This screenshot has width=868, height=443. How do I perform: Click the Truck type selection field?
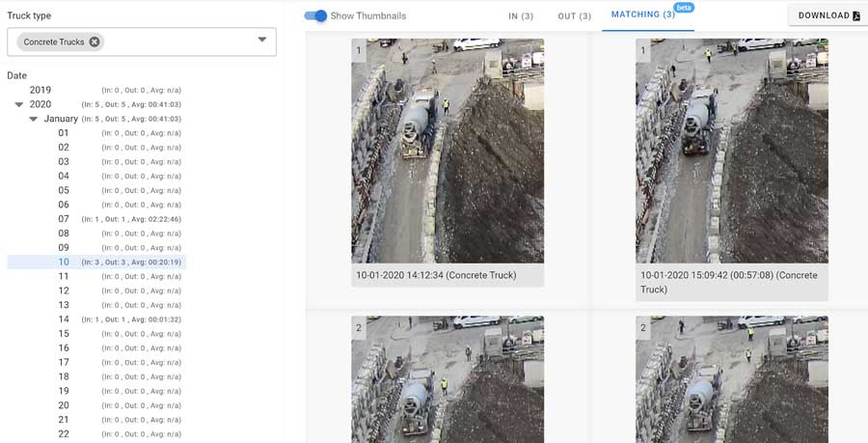(x=142, y=42)
